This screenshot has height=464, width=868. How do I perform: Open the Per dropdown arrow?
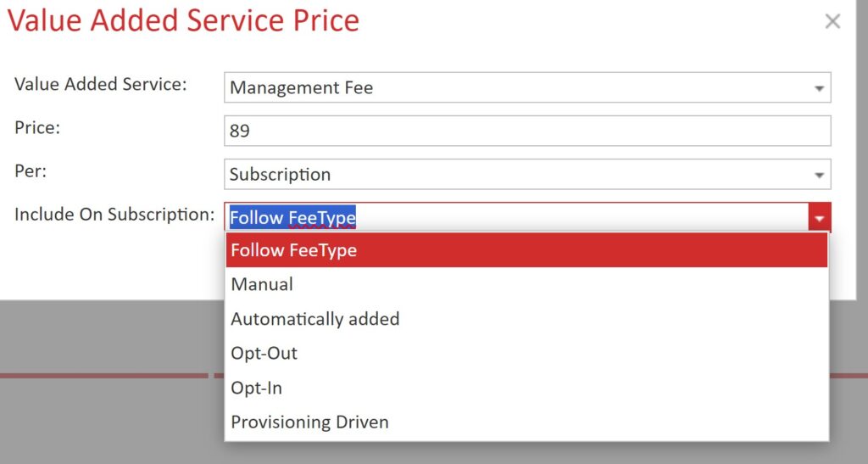point(819,176)
